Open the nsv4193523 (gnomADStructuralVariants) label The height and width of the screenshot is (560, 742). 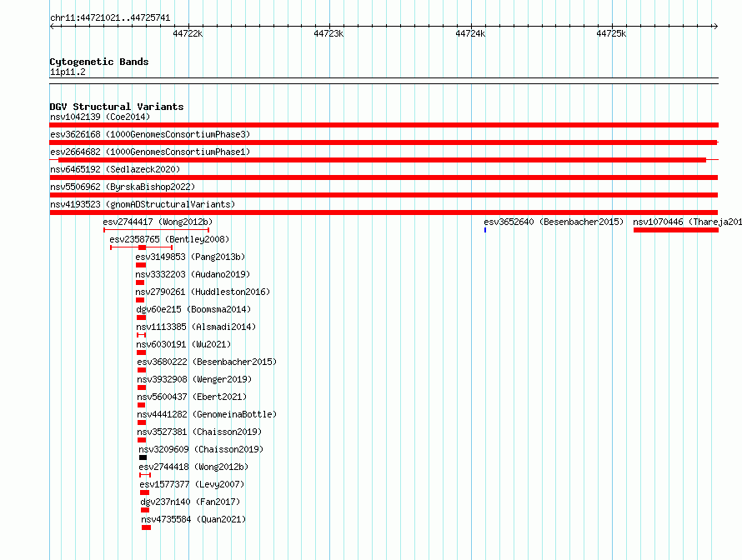143,204
